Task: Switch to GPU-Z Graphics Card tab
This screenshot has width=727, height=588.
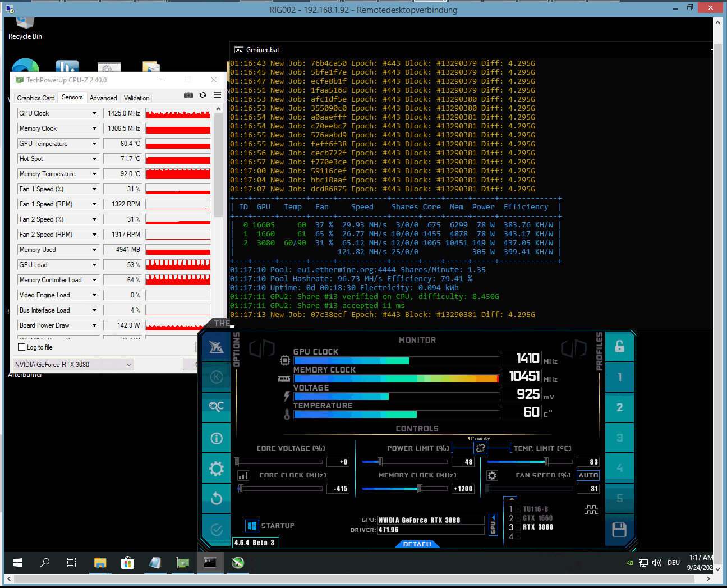Action: [x=36, y=98]
